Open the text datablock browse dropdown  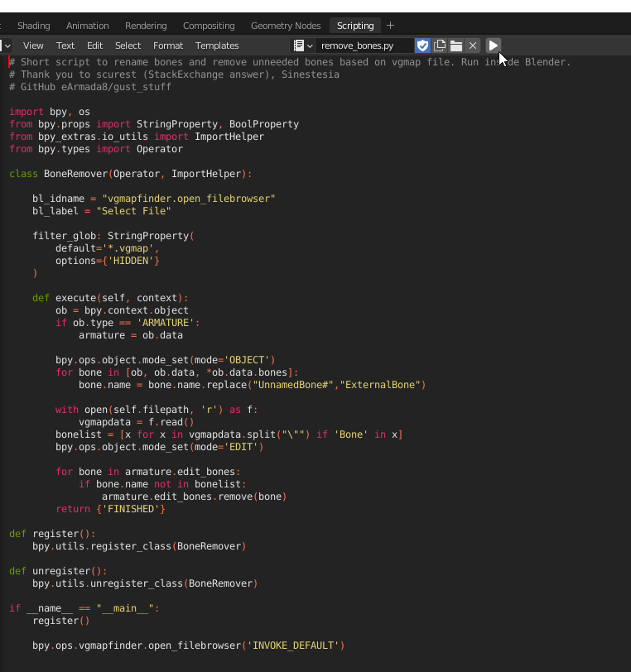[303, 46]
